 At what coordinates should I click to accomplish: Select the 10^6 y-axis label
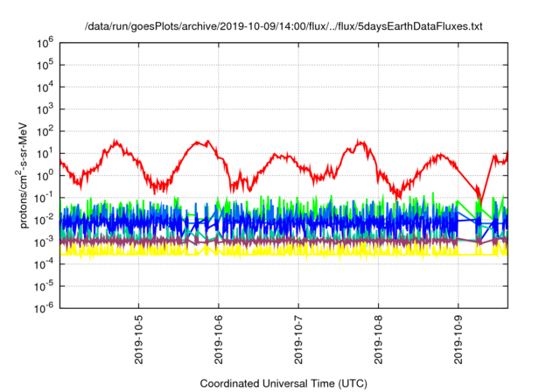(45, 44)
